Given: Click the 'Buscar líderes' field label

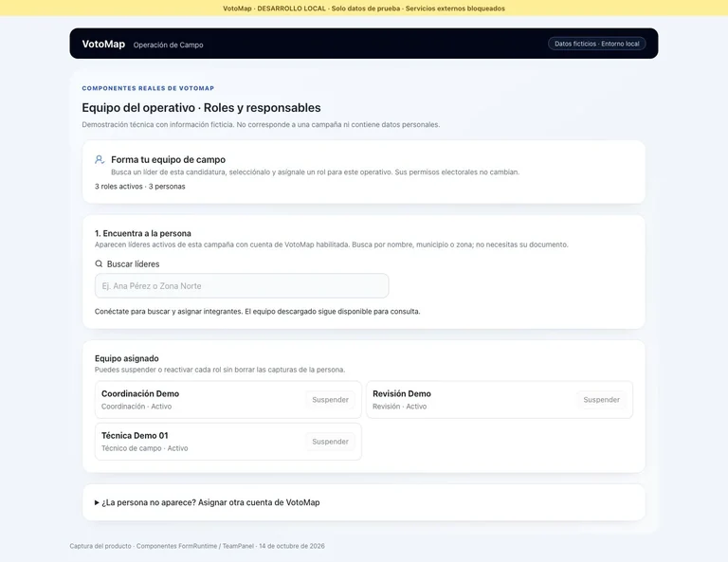Looking at the screenshot, I should point(134,264).
